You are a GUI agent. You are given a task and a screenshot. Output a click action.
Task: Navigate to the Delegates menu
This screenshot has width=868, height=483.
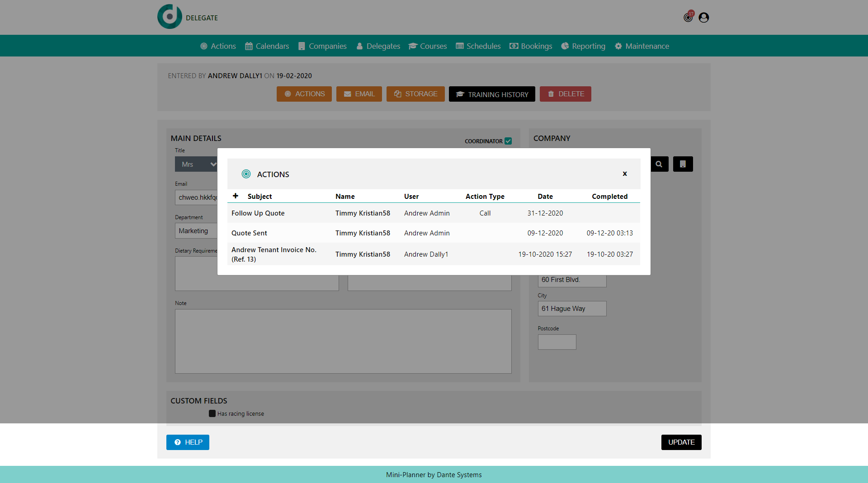378,46
